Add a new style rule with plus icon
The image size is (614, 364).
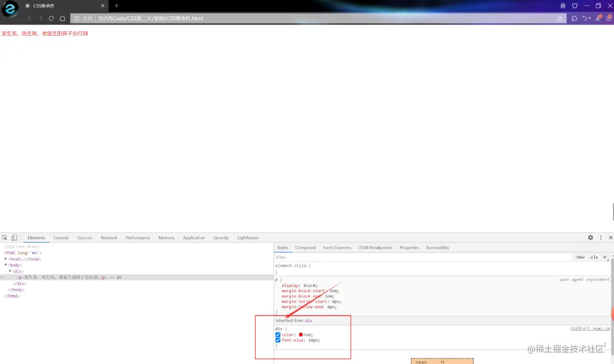point(605,257)
